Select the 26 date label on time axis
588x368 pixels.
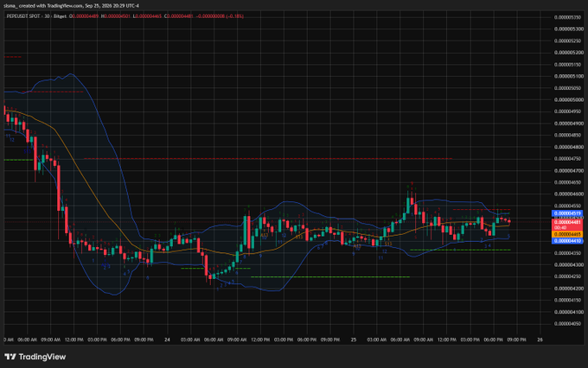pos(540,339)
